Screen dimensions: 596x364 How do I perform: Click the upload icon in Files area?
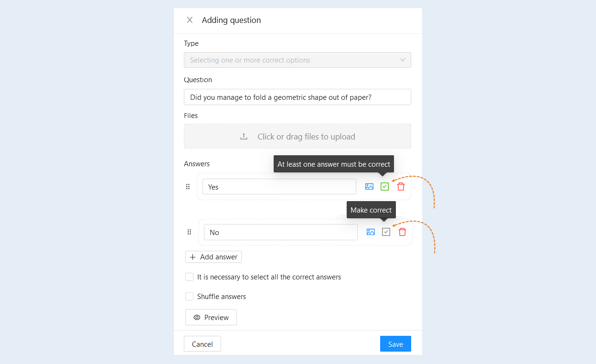[244, 137]
